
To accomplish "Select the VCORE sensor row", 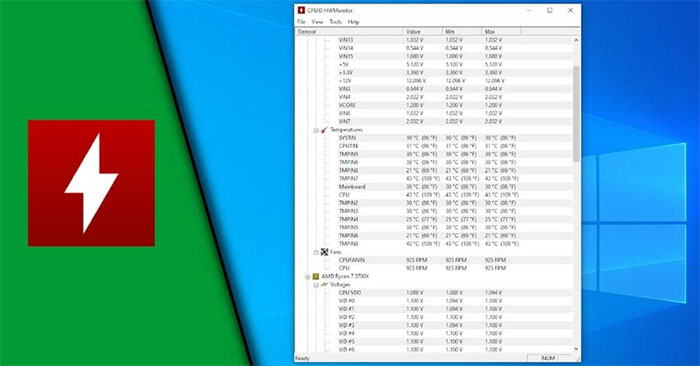I will pyautogui.click(x=434, y=105).
